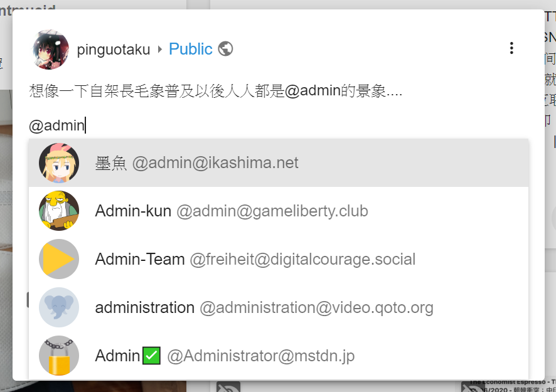
Task: Click the globe visibility icon beside Public
Action: [x=225, y=49]
